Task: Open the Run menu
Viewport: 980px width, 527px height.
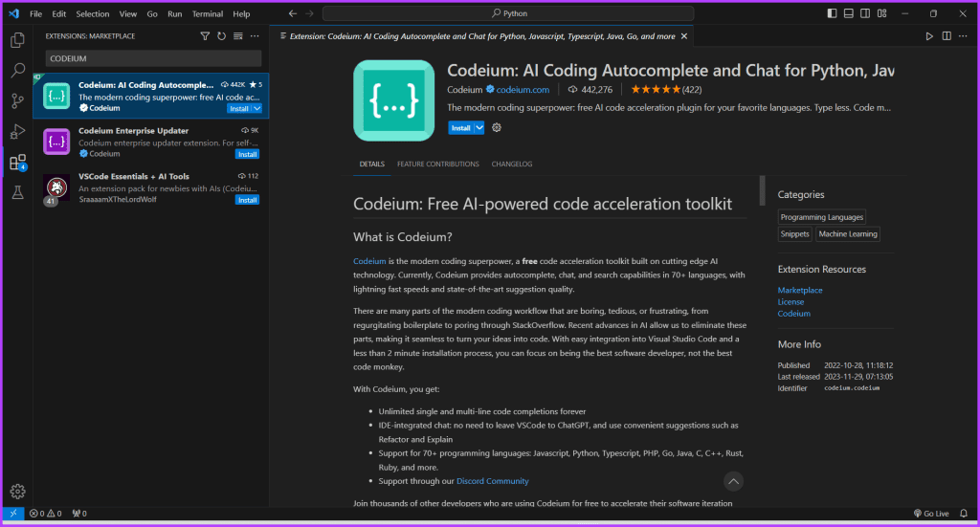Action: [175, 13]
